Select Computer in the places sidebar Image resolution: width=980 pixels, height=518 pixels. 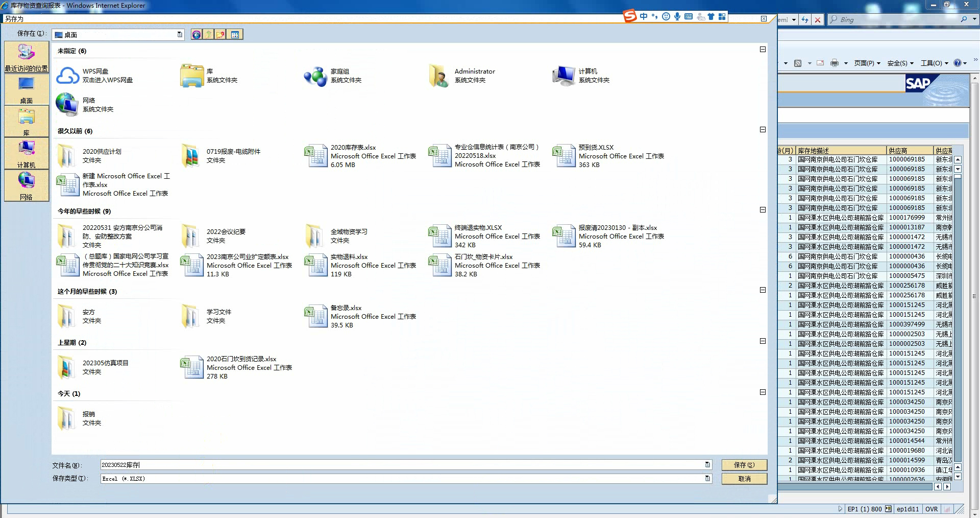point(27,154)
